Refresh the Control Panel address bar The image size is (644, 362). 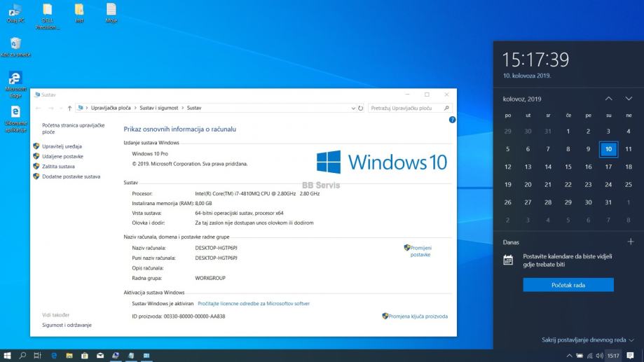click(x=361, y=108)
